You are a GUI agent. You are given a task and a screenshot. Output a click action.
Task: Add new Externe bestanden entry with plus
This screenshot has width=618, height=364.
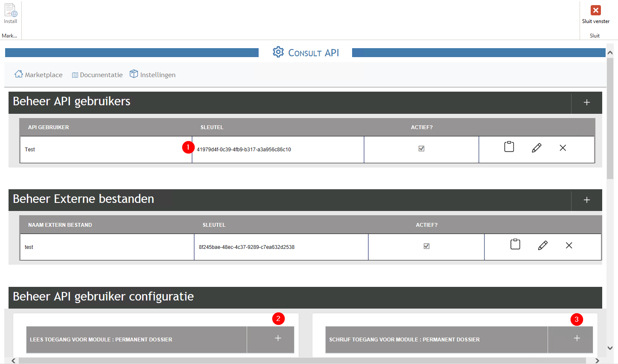(x=587, y=200)
